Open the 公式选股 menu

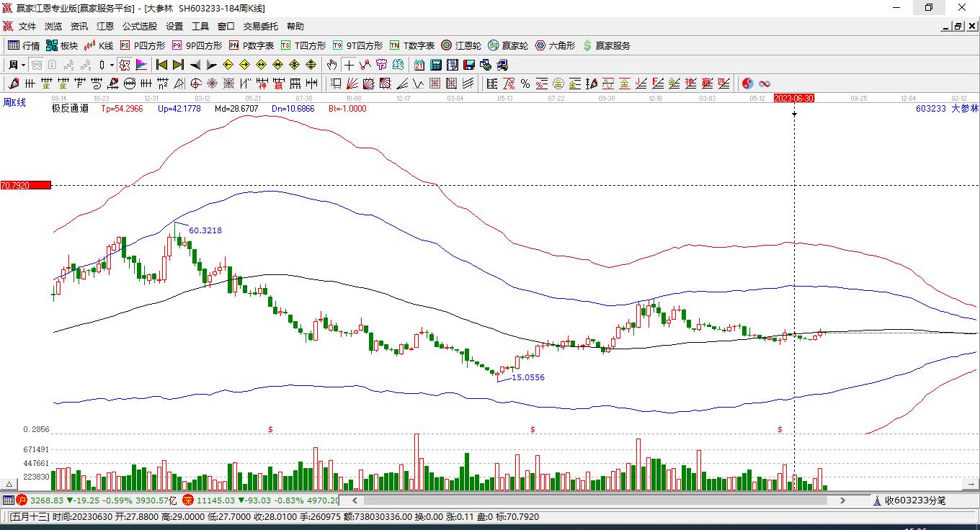[139, 27]
